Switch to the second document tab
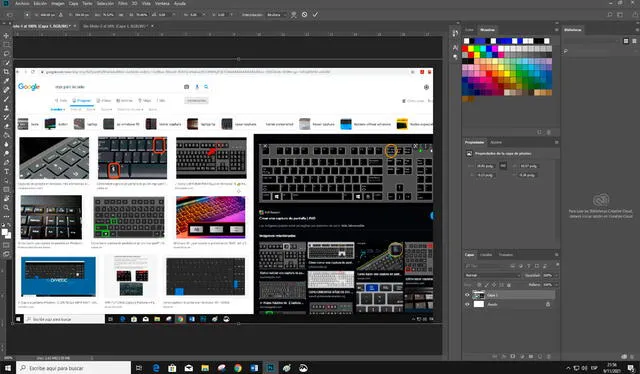640x374 pixels. click(x=116, y=26)
